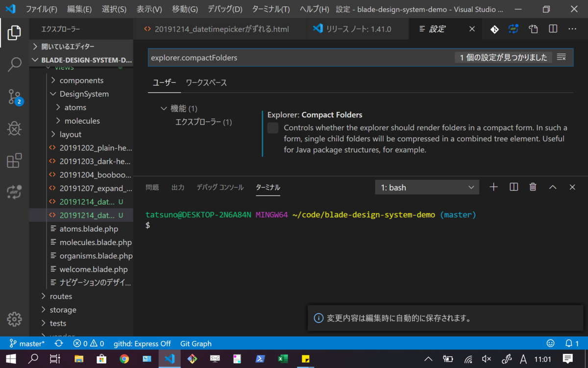Viewport: 588px width, 368px height.
Task: Expand the 開いているエディター section
Action: tap(81, 47)
